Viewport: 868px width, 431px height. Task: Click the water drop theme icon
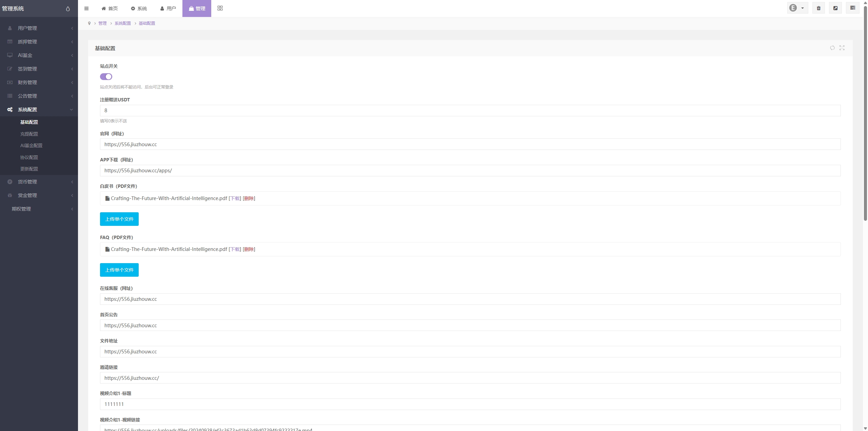pos(68,9)
